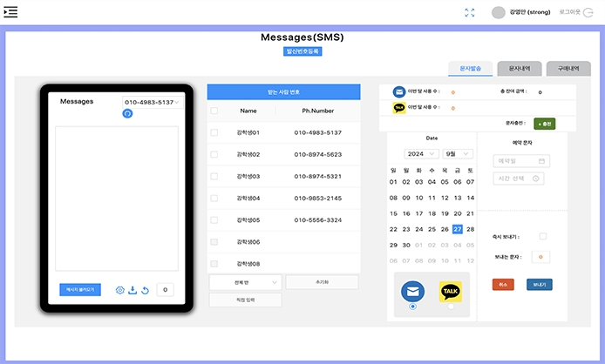Enable the 즉시 보내기 checkbox
The width and height of the screenshot is (605, 364).
click(x=542, y=236)
